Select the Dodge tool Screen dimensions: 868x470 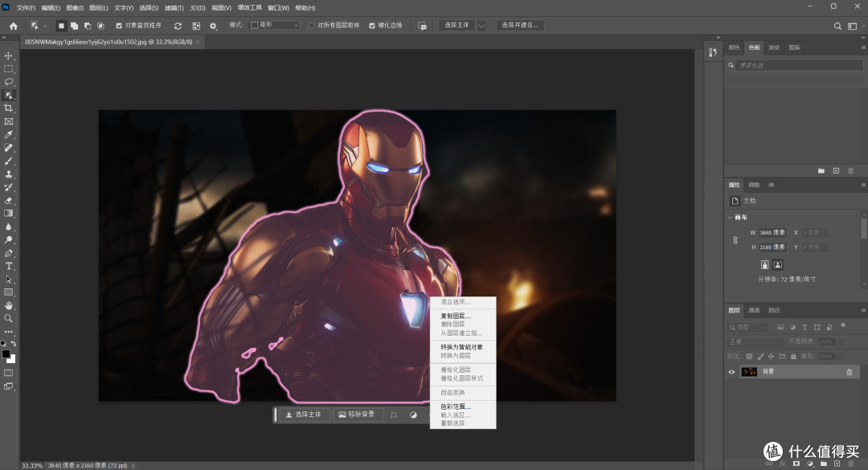click(x=8, y=239)
